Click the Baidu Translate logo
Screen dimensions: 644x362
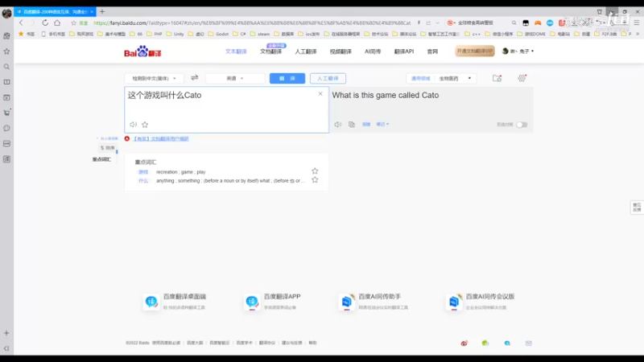pyautogui.click(x=142, y=51)
